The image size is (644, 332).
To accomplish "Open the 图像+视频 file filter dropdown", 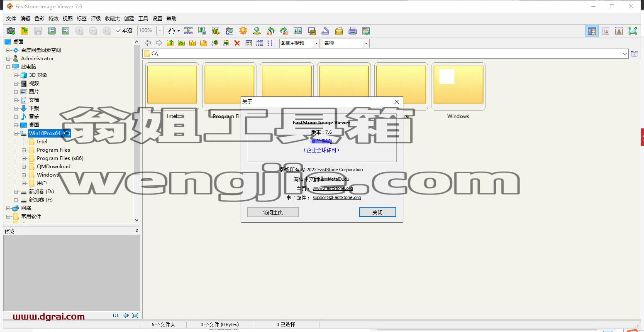I will tap(316, 43).
